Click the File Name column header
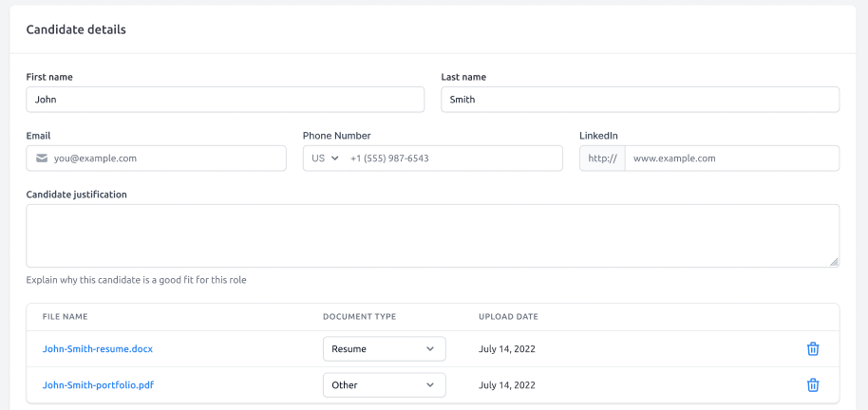868x410 pixels. click(66, 316)
